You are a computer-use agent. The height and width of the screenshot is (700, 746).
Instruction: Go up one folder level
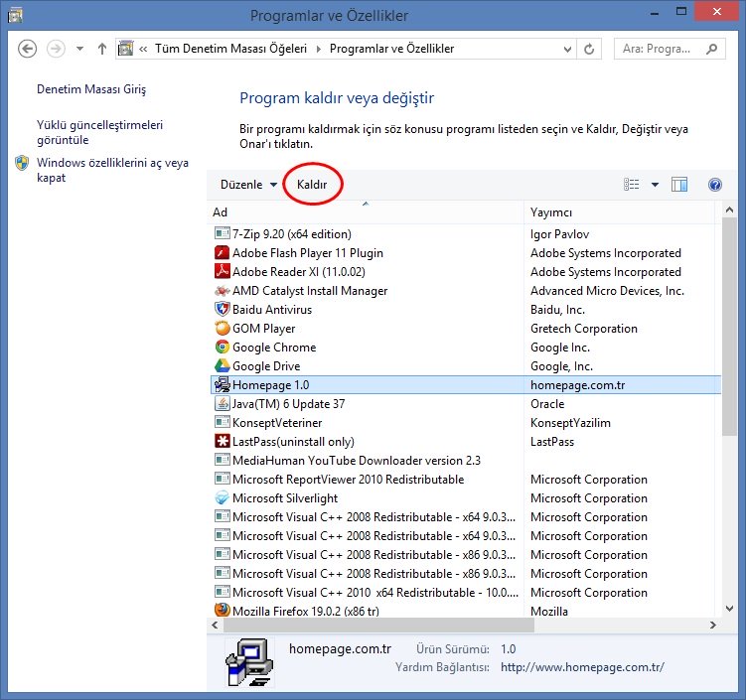coord(101,49)
